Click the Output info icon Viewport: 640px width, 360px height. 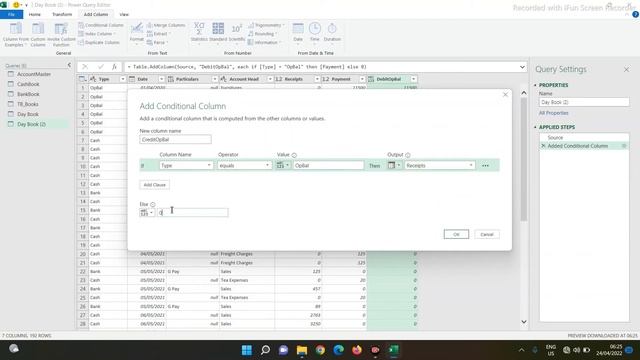tap(408, 155)
